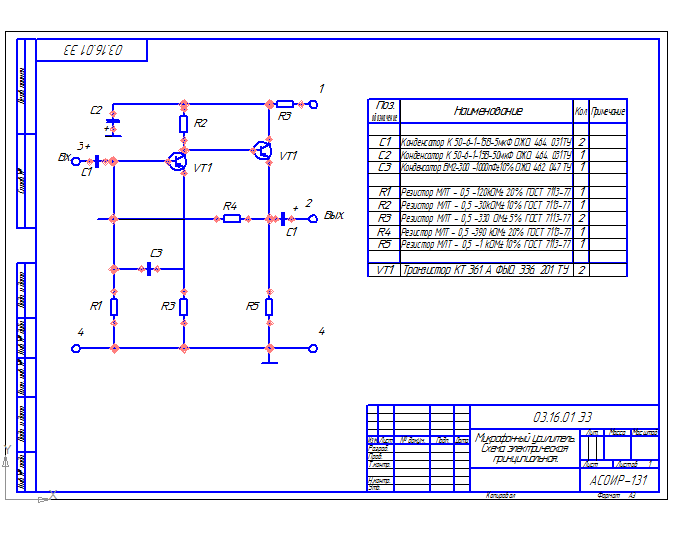This screenshot has width=689, height=553.
Task: Click the "Конденсатор К 50-6-1-15В-5мкФ" table entry
Action: [486, 142]
